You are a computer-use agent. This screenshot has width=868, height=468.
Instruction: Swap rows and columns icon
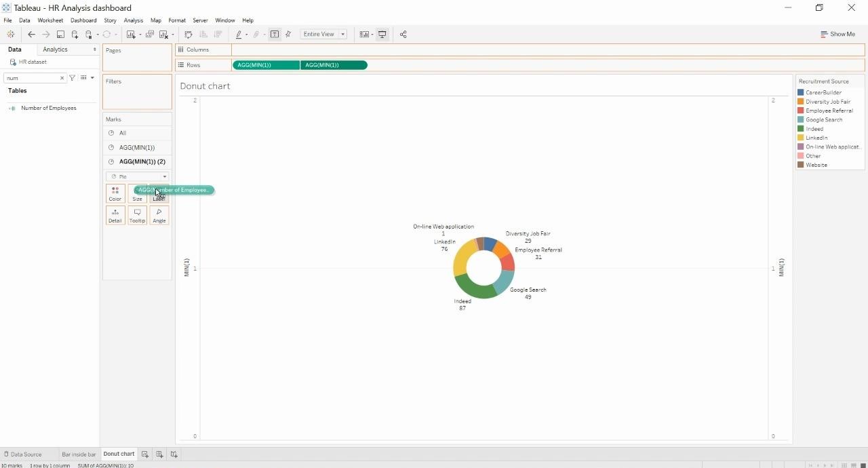pyautogui.click(x=189, y=35)
